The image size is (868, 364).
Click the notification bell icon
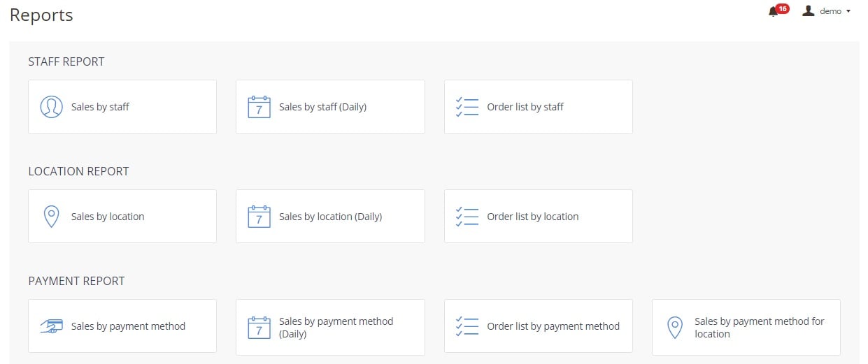coord(773,12)
